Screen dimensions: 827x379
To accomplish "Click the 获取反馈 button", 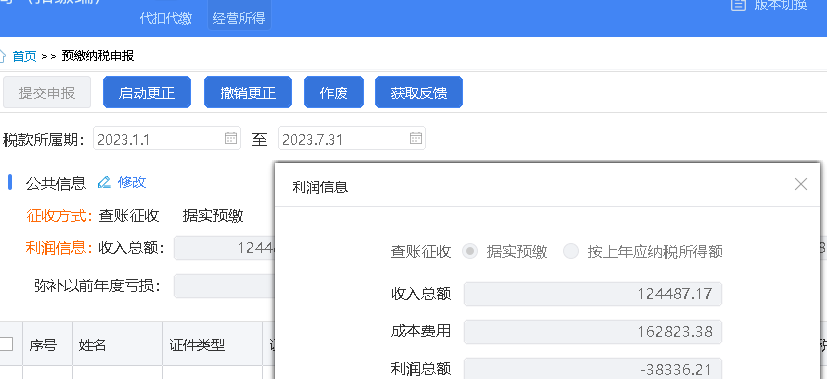I will (x=419, y=93).
